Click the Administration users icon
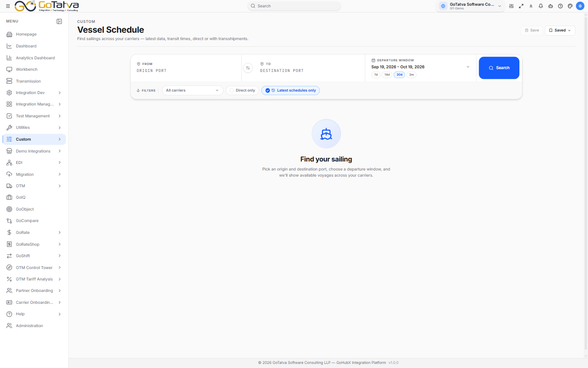The width and height of the screenshot is (588, 368). (x=9, y=326)
